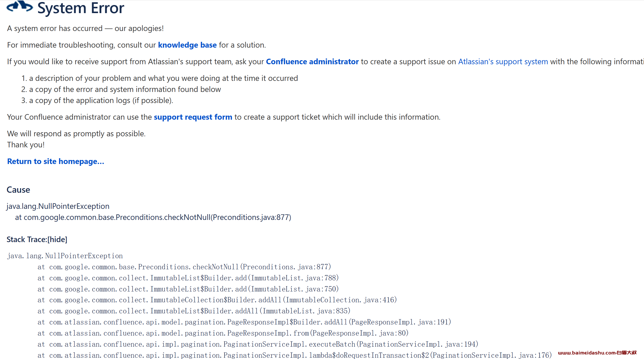Click list item 'a copy of the error'
The width and height of the screenshot is (644, 362).
125,89
